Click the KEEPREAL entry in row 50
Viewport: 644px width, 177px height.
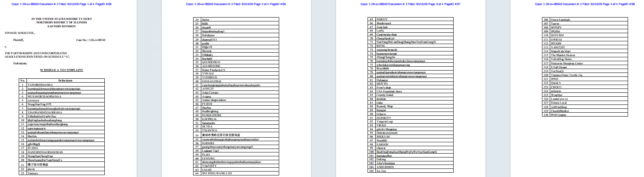[209, 119]
